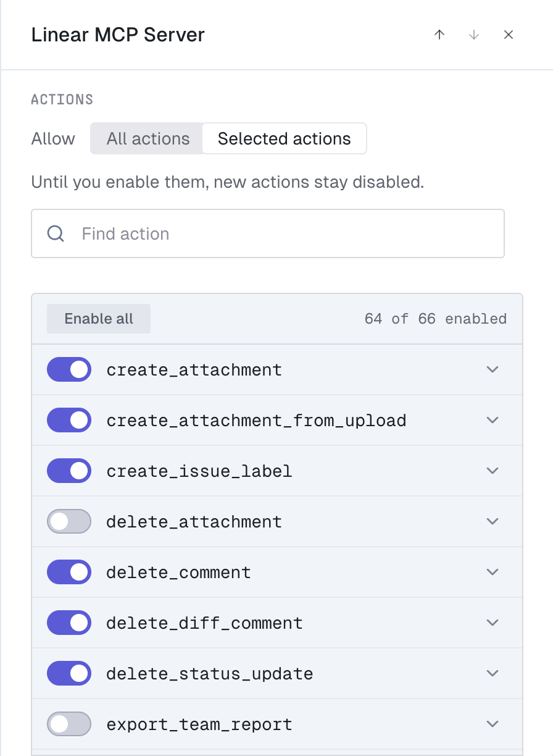Expand export_team_report chevron
This screenshot has width=553, height=756.
[492, 724]
